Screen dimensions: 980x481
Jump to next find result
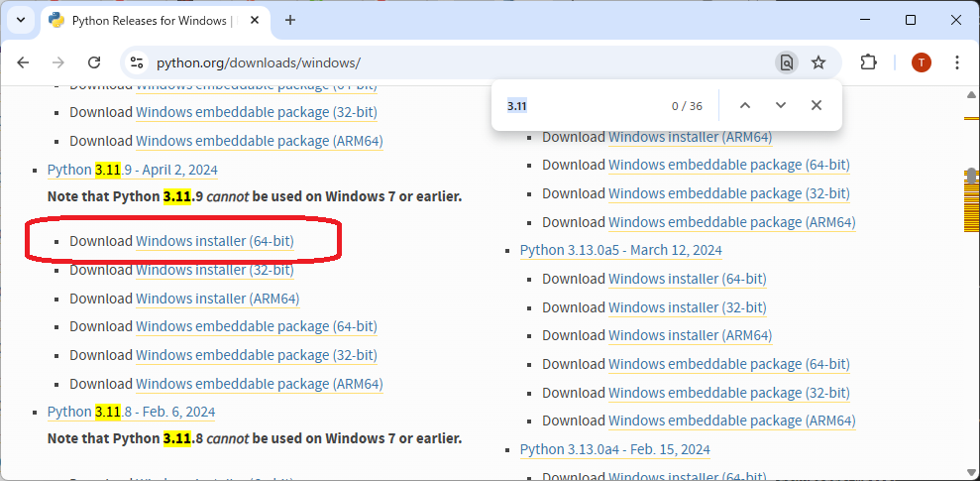coord(781,105)
